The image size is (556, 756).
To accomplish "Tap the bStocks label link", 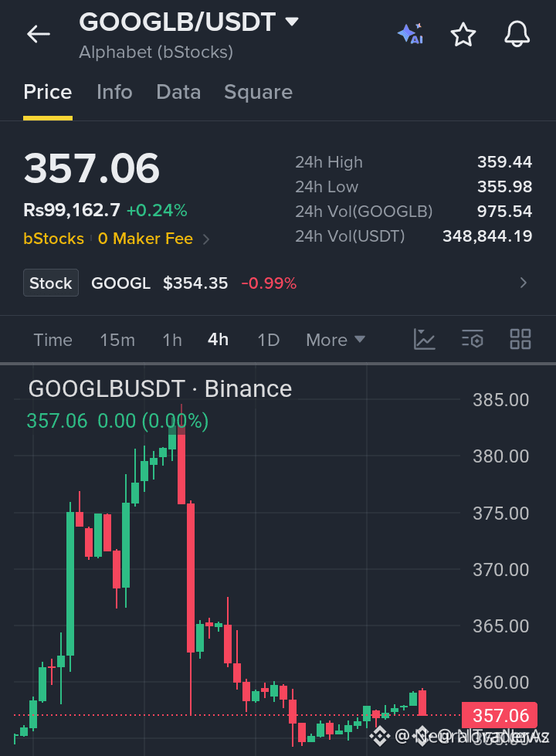I will point(53,239).
